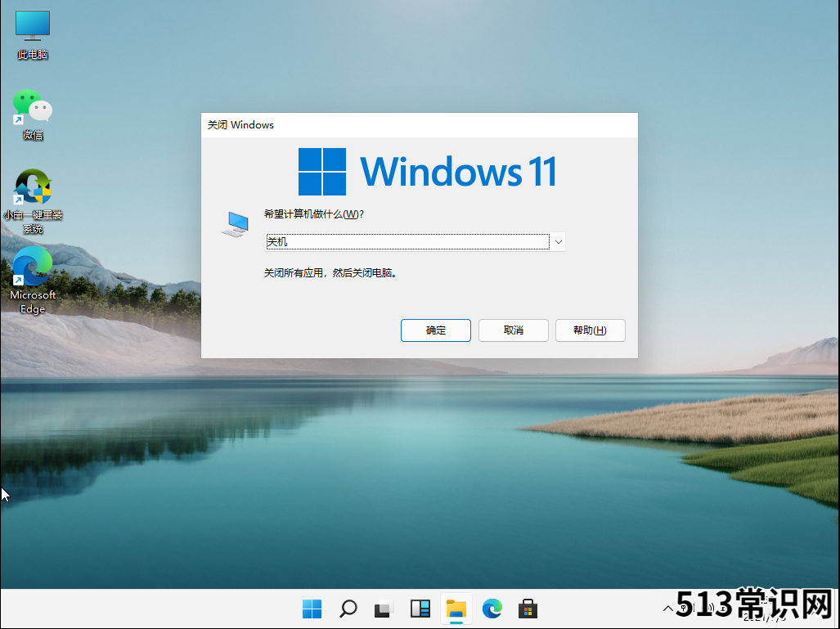Open File Explorer from the taskbar
Screen dimensions: 840x629
pyautogui.click(x=456, y=609)
